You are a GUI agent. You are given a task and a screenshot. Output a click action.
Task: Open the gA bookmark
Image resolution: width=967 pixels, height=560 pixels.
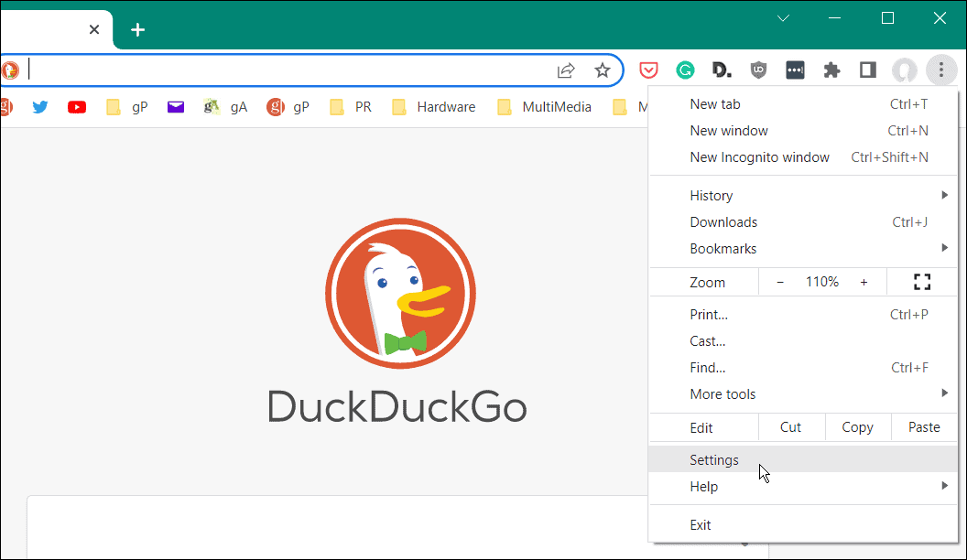click(x=225, y=107)
